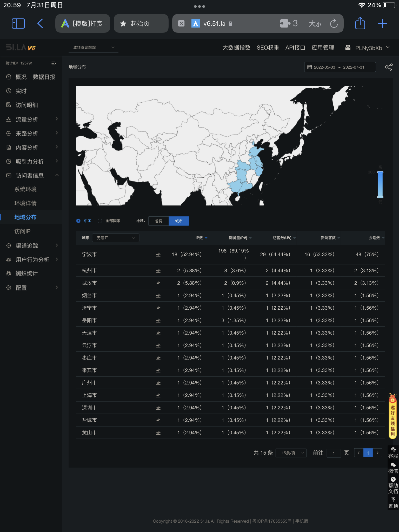Expand the 流量分析 sidebar section
The image size is (399, 532).
pos(31,119)
